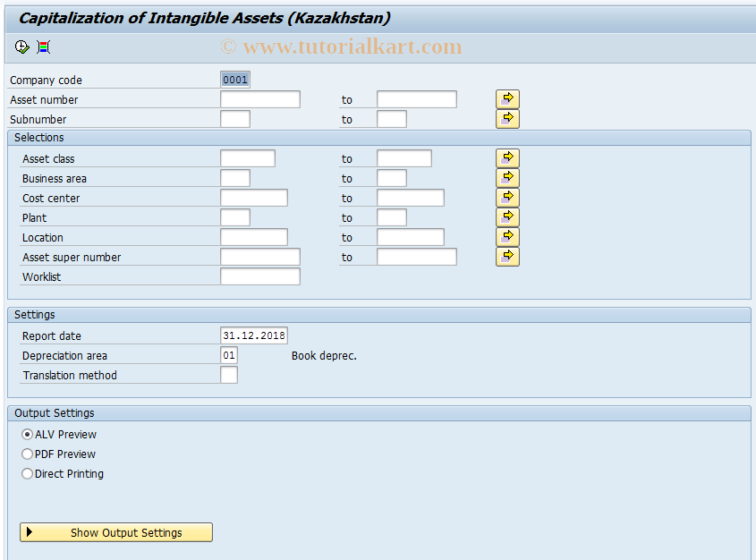Click the Translation method label
Image resolution: width=756 pixels, height=560 pixels.
tap(70, 376)
